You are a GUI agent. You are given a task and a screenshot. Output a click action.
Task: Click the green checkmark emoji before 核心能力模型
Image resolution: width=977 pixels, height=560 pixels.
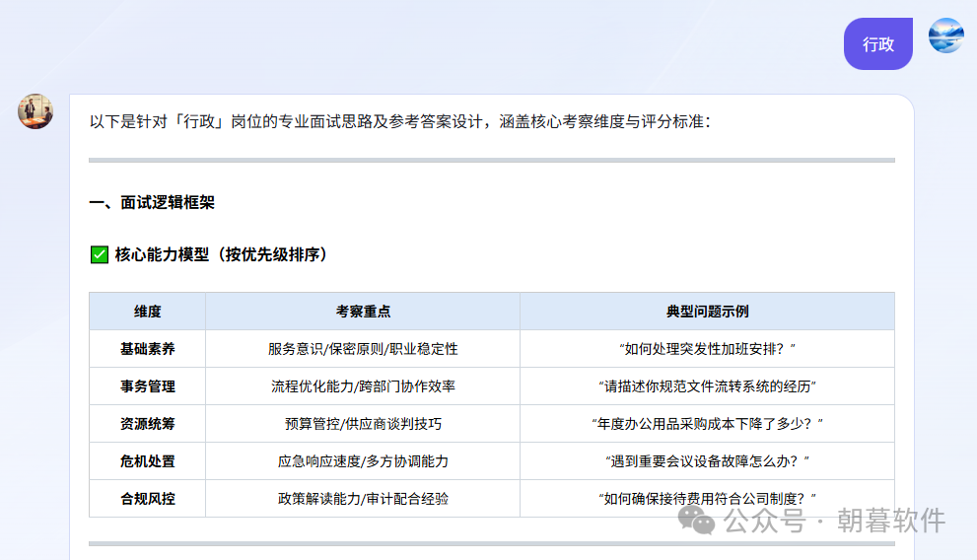(99, 254)
